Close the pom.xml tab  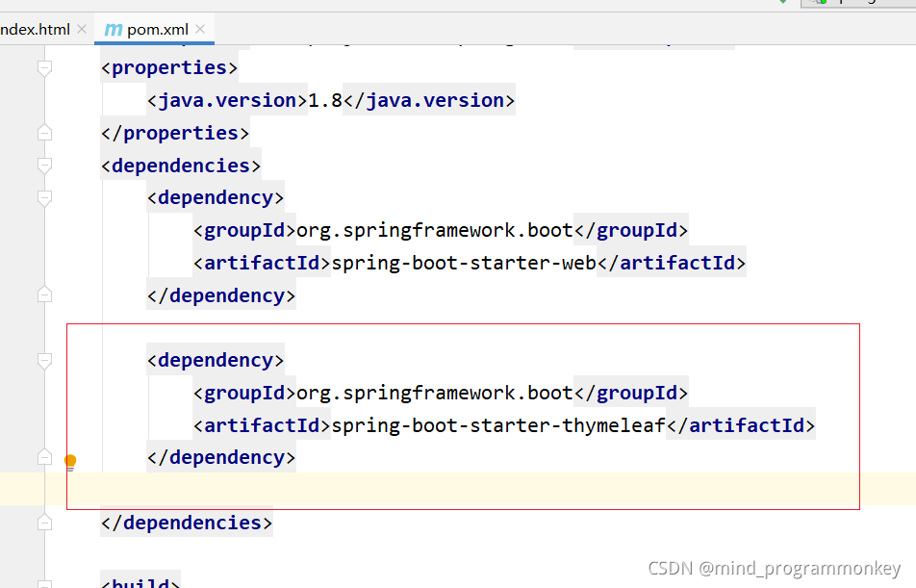200,29
